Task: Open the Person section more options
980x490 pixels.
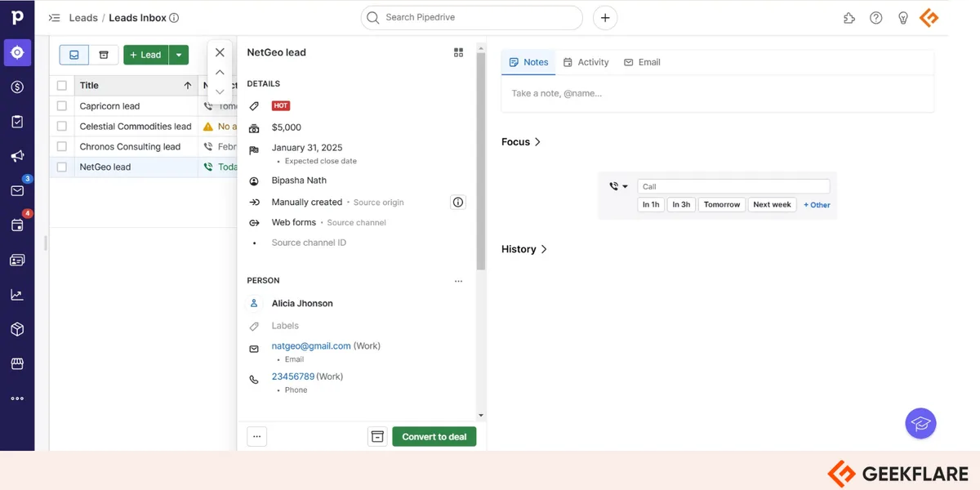Action: (458, 281)
